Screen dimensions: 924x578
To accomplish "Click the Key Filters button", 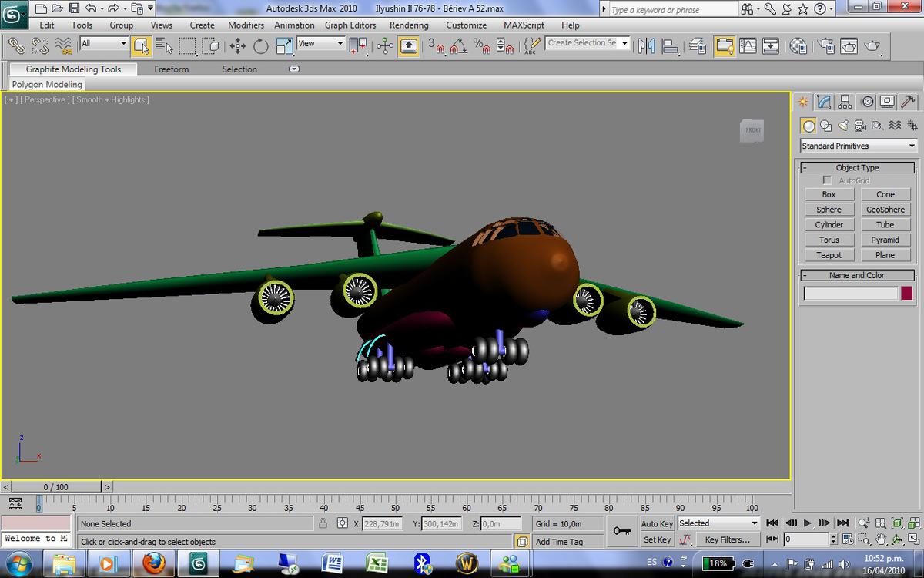I will pos(727,539).
